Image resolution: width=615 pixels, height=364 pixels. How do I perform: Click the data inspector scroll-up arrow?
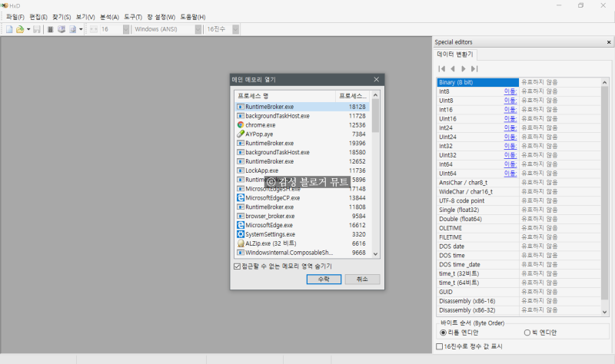pos(604,82)
